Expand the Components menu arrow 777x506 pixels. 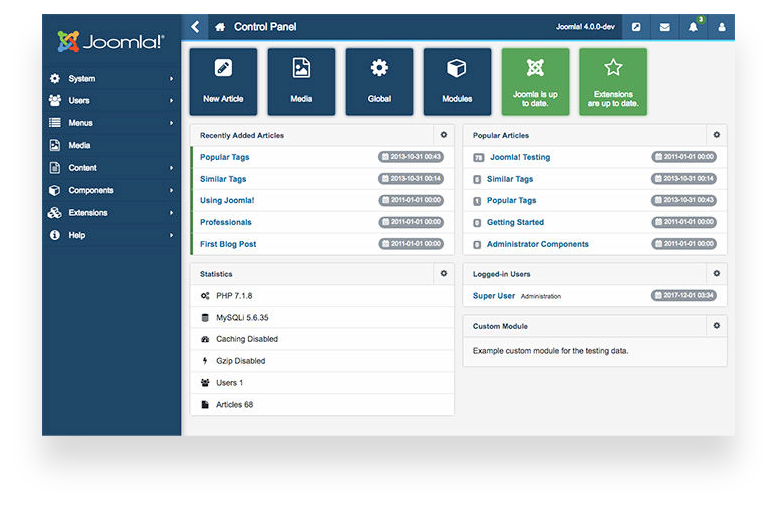click(171, 190)
